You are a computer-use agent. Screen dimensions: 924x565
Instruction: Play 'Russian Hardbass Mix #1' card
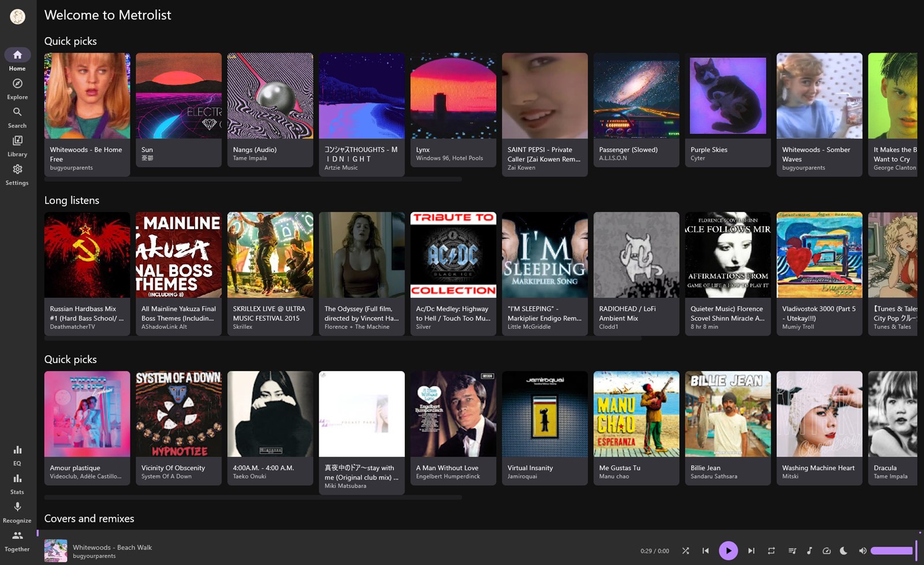pos(87,274)
